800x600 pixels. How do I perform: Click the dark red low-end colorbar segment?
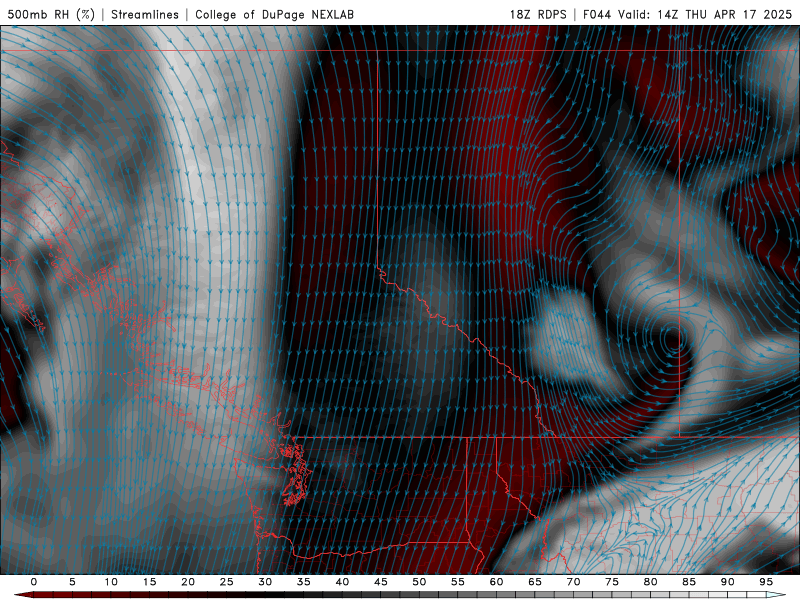point(24,595)
